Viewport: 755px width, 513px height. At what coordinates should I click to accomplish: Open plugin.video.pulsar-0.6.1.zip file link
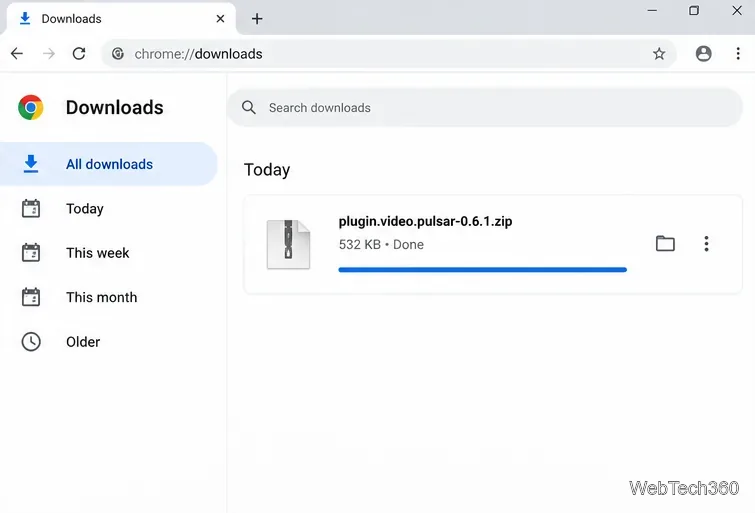click(x=425, y=221)
